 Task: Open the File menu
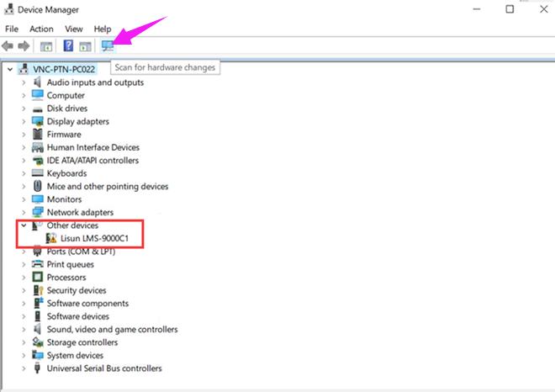pos(12,29)
